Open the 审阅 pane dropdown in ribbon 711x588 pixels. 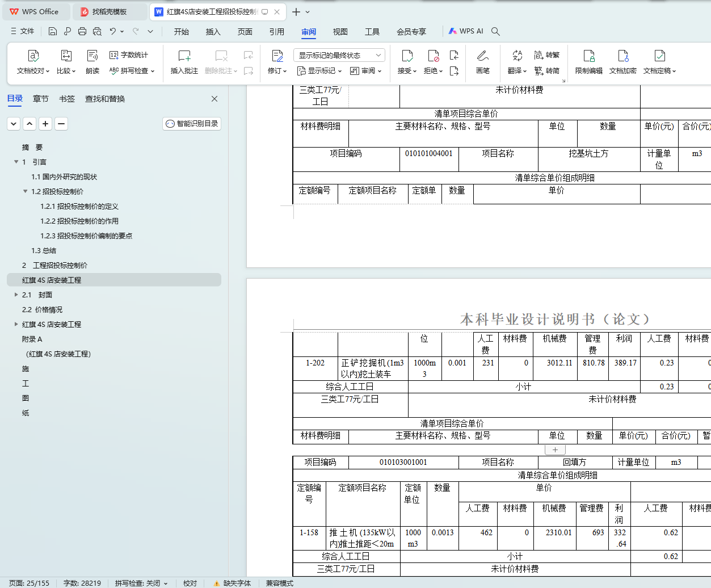pyautogui.click(x=366, y=71)
